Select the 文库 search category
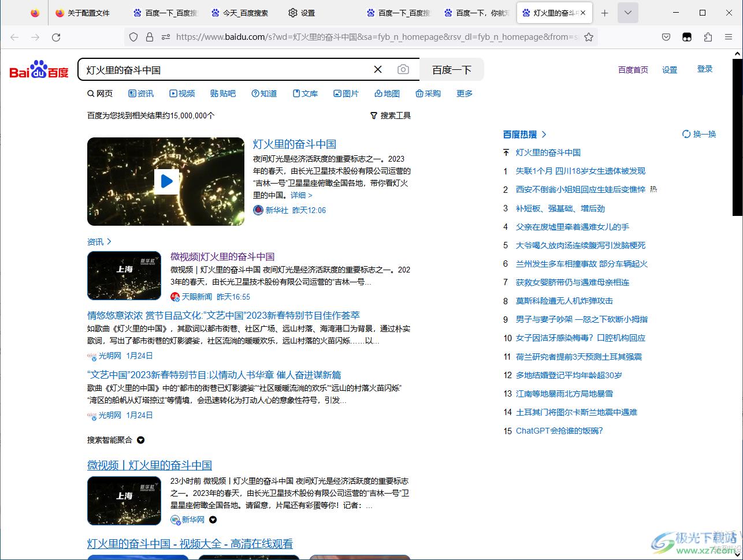 coord(305,94)
